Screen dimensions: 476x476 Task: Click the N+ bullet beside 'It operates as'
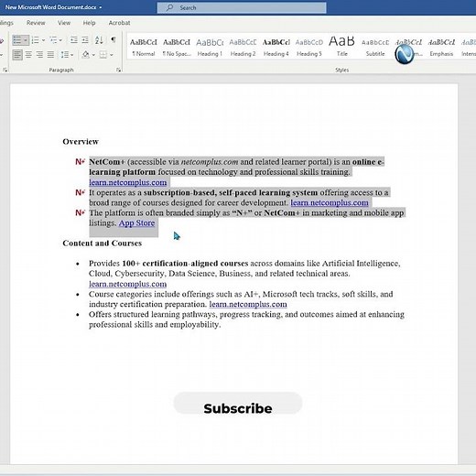click(x=80, y=192)
